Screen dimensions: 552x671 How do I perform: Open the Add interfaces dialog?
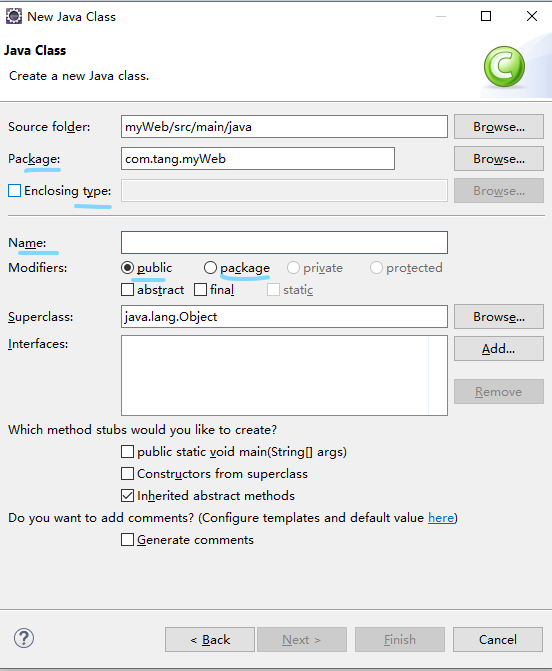[x=499, y=349]
